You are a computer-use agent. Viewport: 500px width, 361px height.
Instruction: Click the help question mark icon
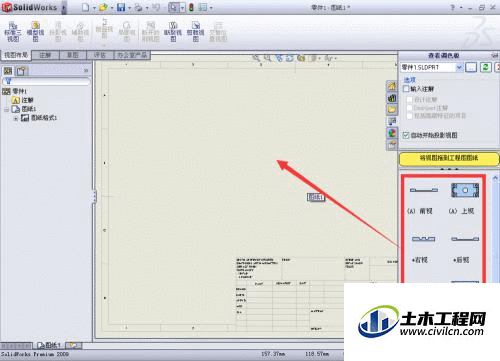(452, 7)
